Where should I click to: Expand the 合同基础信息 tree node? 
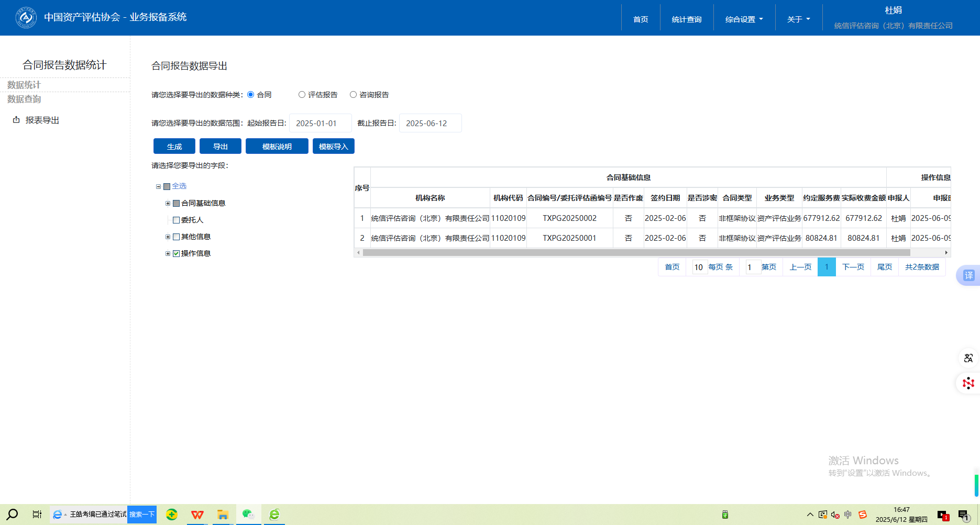168,204
